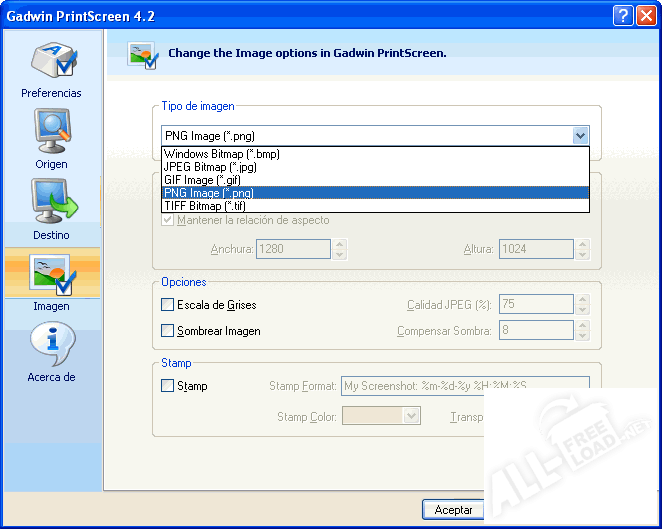Pick GIF Image (*.gif) option
Viewport: 662px width, 529px height.
202,180
